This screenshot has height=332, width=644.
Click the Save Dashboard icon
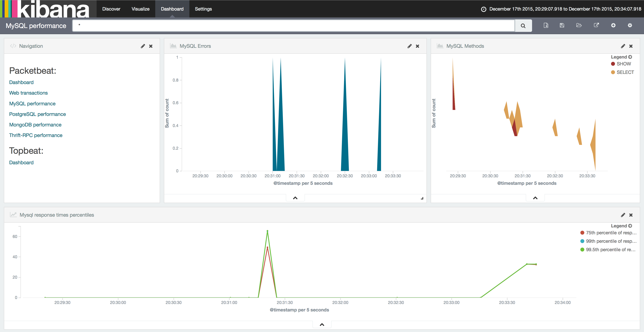tap(562, 25)
